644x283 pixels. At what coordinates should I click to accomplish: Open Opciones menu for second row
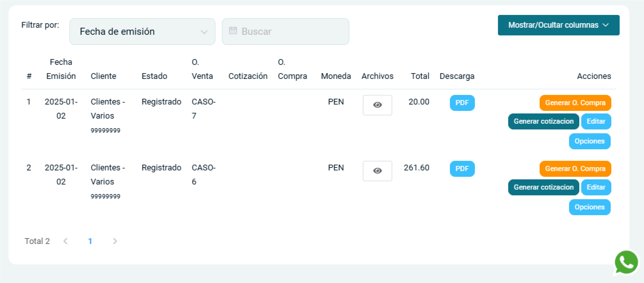589,207
